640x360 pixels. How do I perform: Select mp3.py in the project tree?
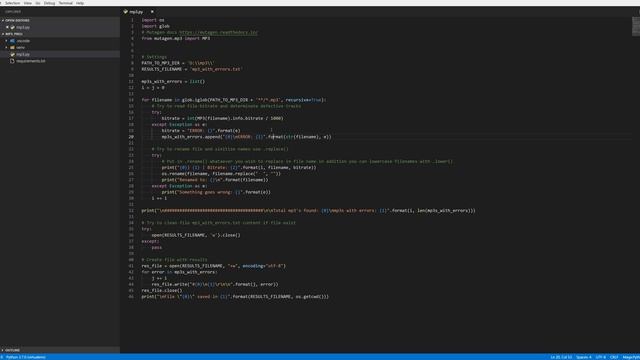(x=23, y=54)
